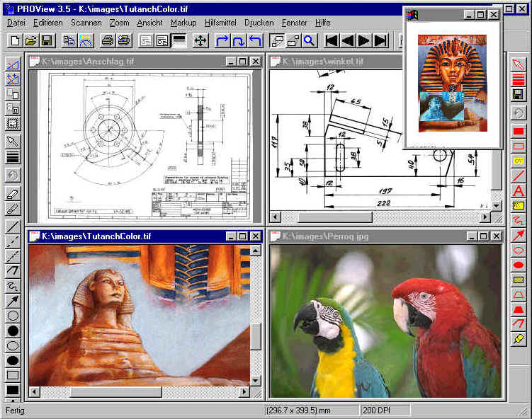Select the yellow highlighter pen tool

tap(518, 338)
